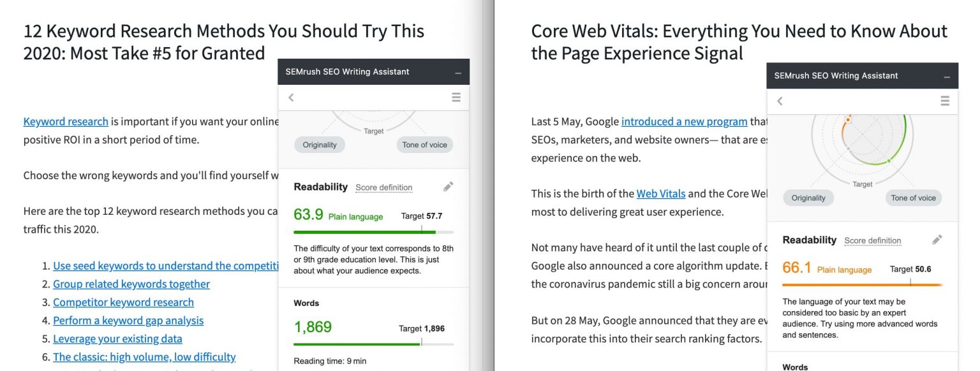This screenshot has width=980, height=371.
Task: Open the Keyword research link
Action: pos(66,121)
